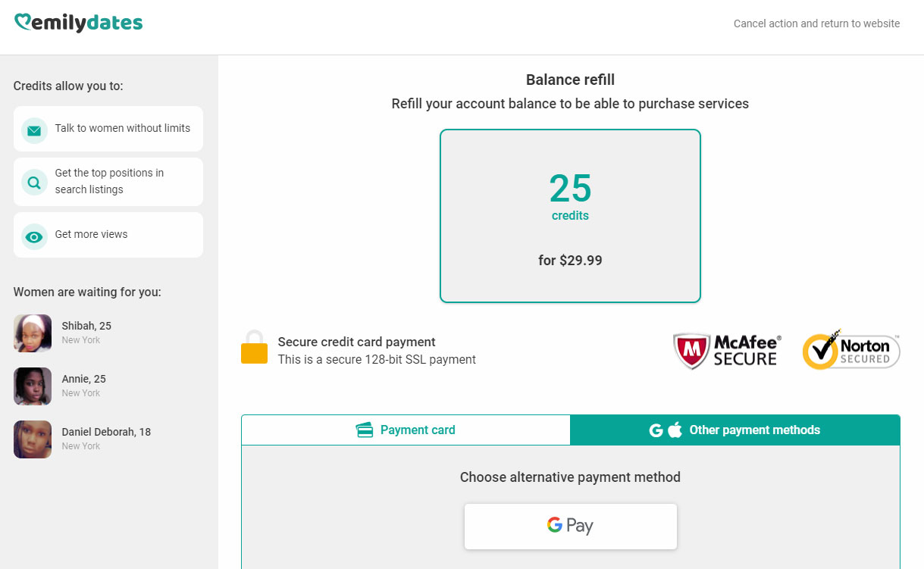Open Shibah's profile photo

tap(33, 333)
